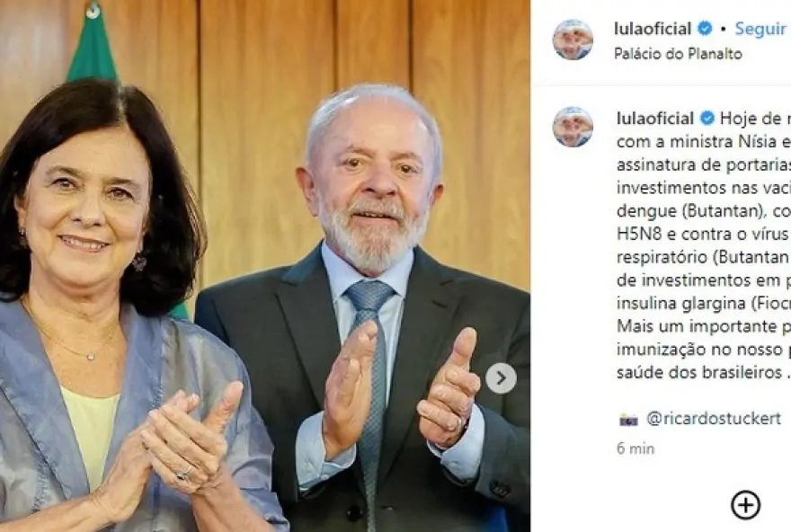Visit the @ricardostuckert mention
The image size is (791, 532).
click(714, 419)
